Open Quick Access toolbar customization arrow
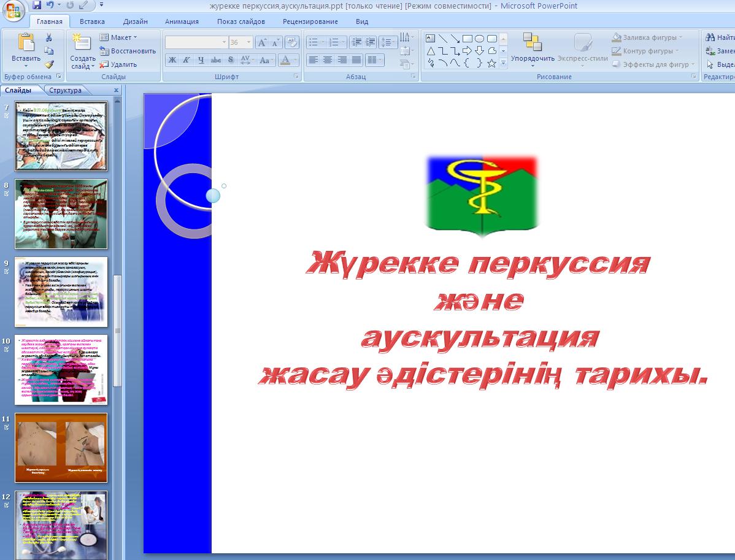735x560 pixels. tap(101, 6)
